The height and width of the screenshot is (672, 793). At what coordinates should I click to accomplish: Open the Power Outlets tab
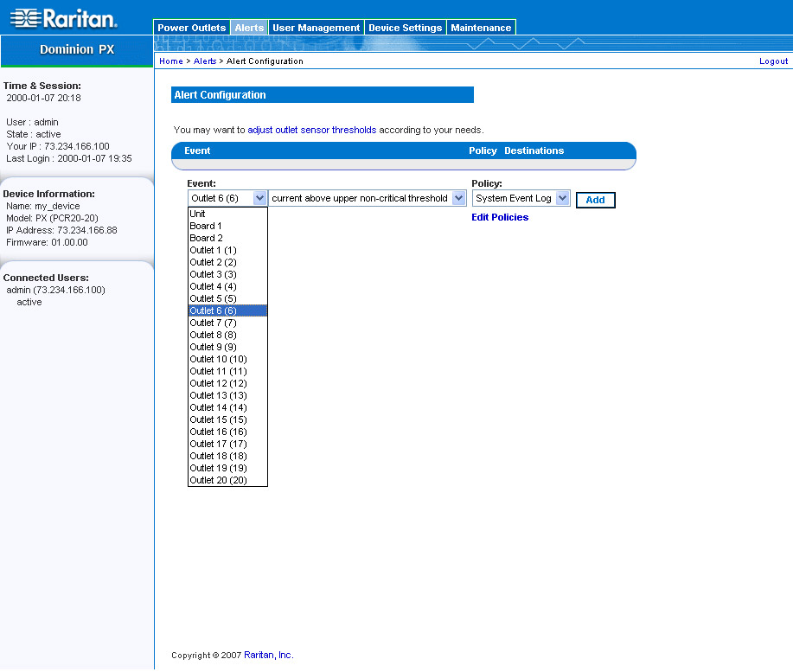(x=192, y=28)
